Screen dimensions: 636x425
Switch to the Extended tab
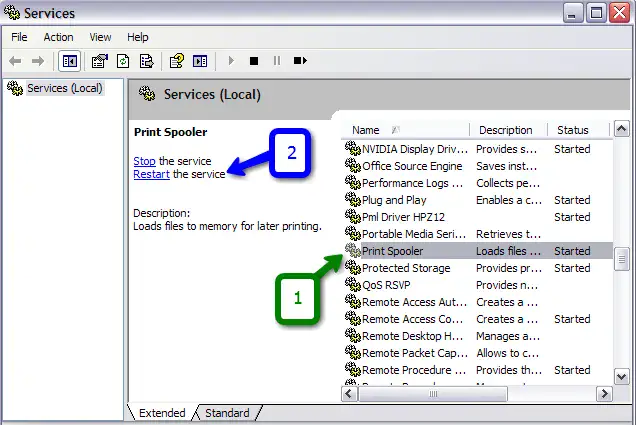162,413
